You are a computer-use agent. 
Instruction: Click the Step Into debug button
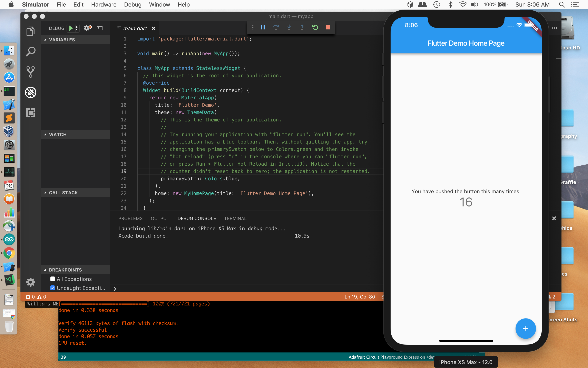pos(289,28)
